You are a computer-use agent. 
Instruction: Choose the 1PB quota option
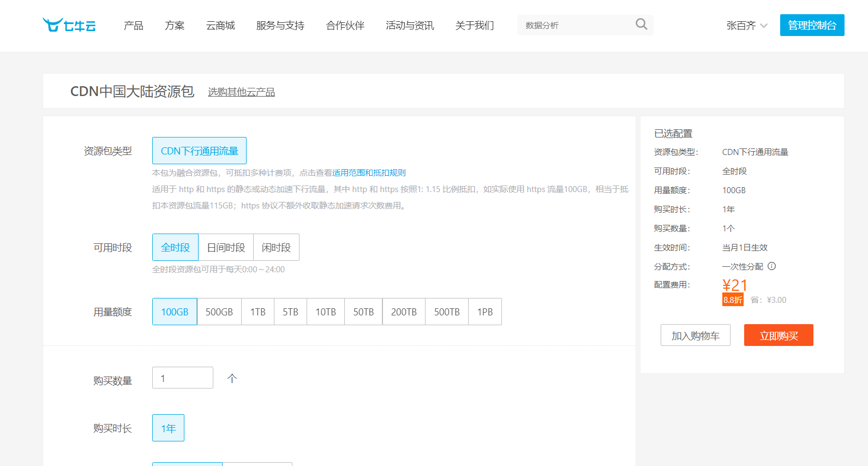tap(484, 312)
